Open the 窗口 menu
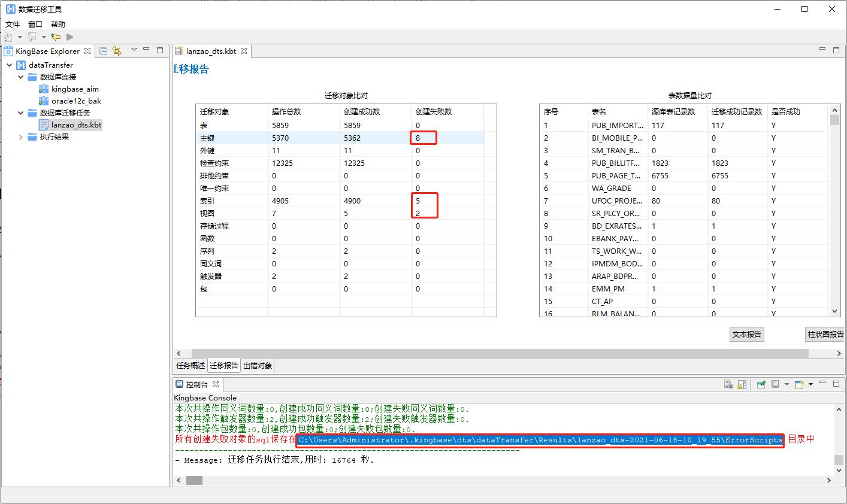Viewport: 847px width, 504px height. [x=35, y=24]
